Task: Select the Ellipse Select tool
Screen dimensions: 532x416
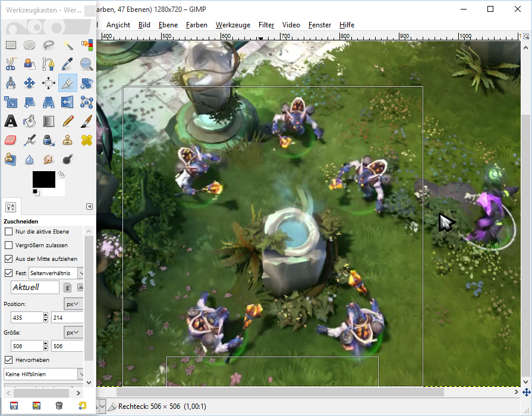Action: pos(30,45)
